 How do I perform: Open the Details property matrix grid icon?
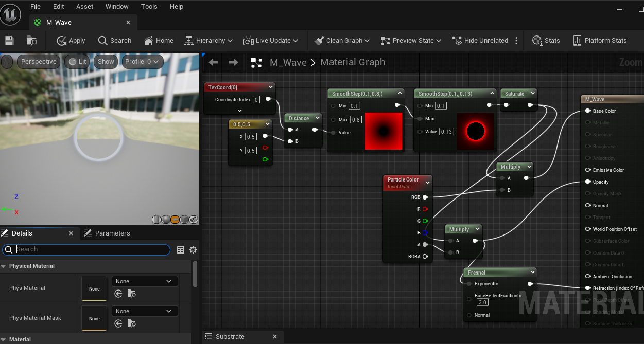coord(181,250)
